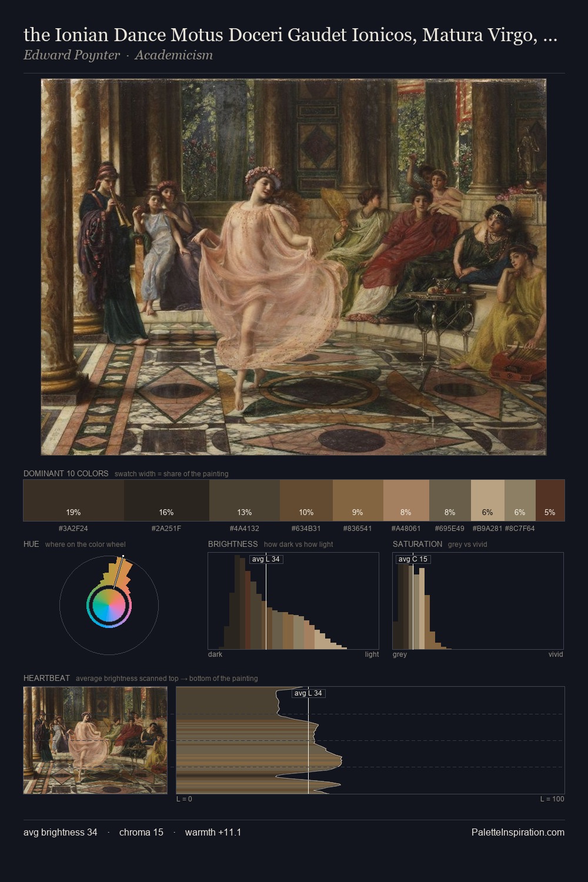Click the hex code #3A2F24
The width and height of the screenshot is (588, 882).
pyautogui.click(x=73, y=529)
